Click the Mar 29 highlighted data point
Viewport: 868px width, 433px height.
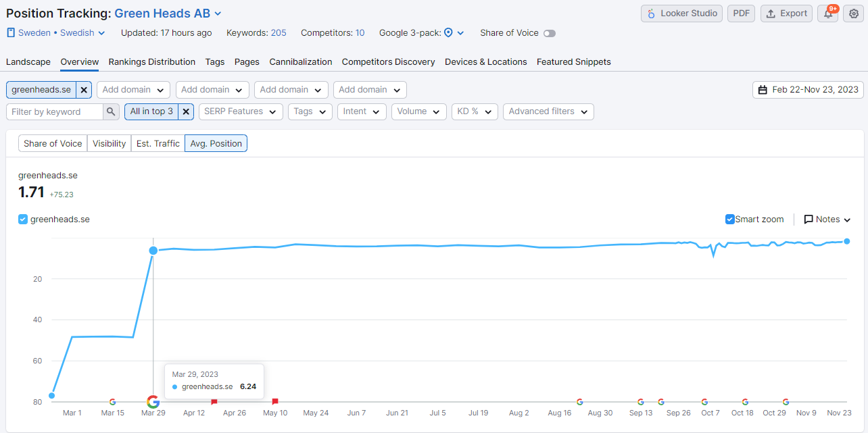pyautogui.click(x=153, y=251)
